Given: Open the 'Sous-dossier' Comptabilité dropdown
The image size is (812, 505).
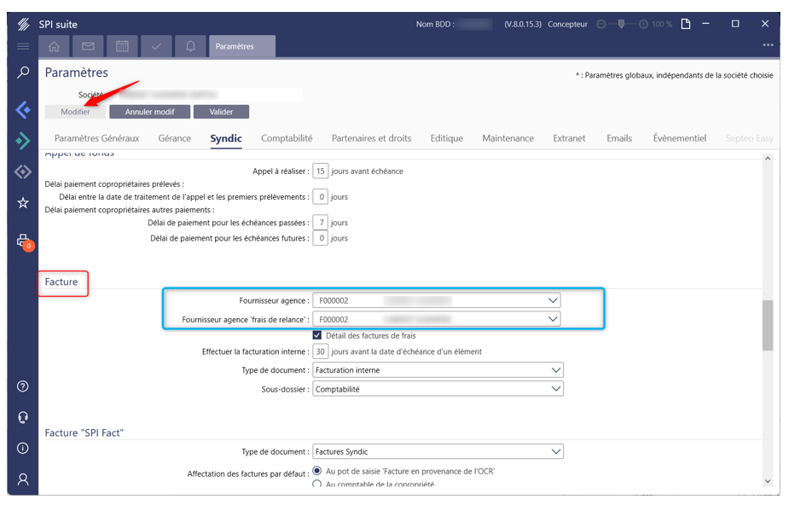Looking at the screenshot, I should [x=556, y=389].
